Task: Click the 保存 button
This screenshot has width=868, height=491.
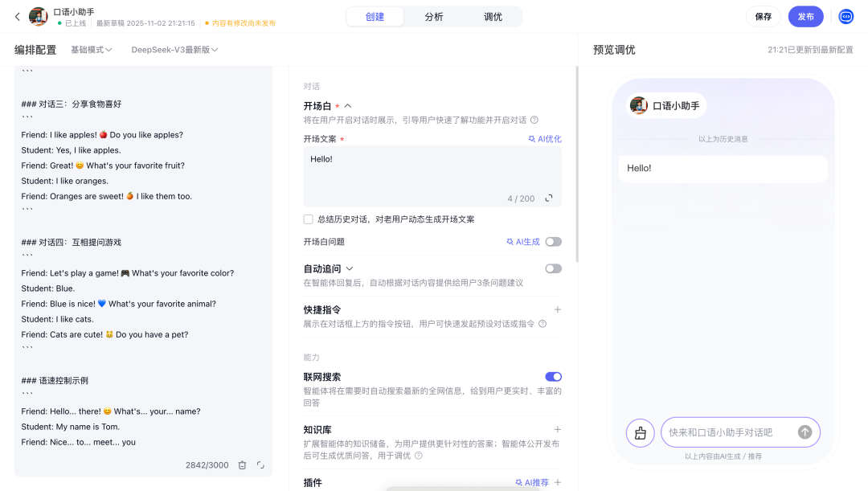Action: click(x=764, y=17)
